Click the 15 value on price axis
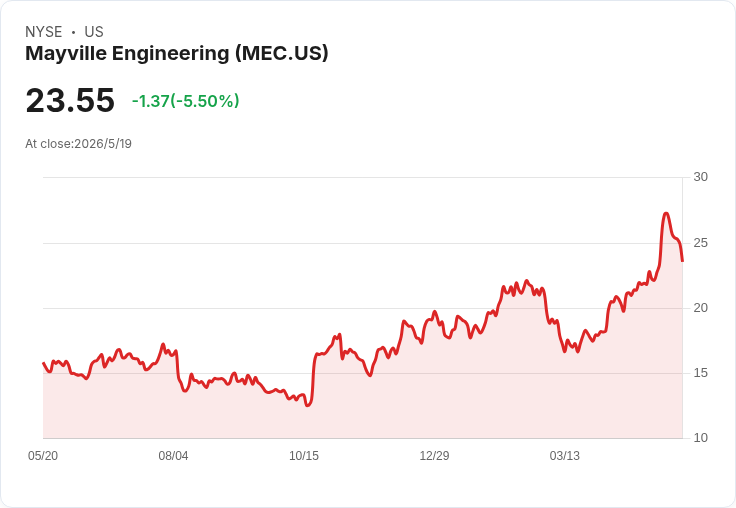Viewport: 736px width, 508px height. tap(700, 373)
